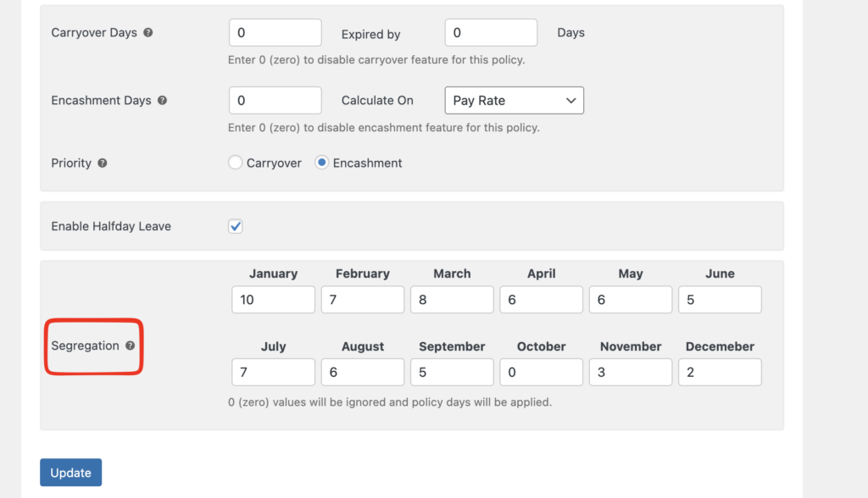The image size is (868, 498).
Task: Click the Carryover Days input field
Action: (275, 33)
